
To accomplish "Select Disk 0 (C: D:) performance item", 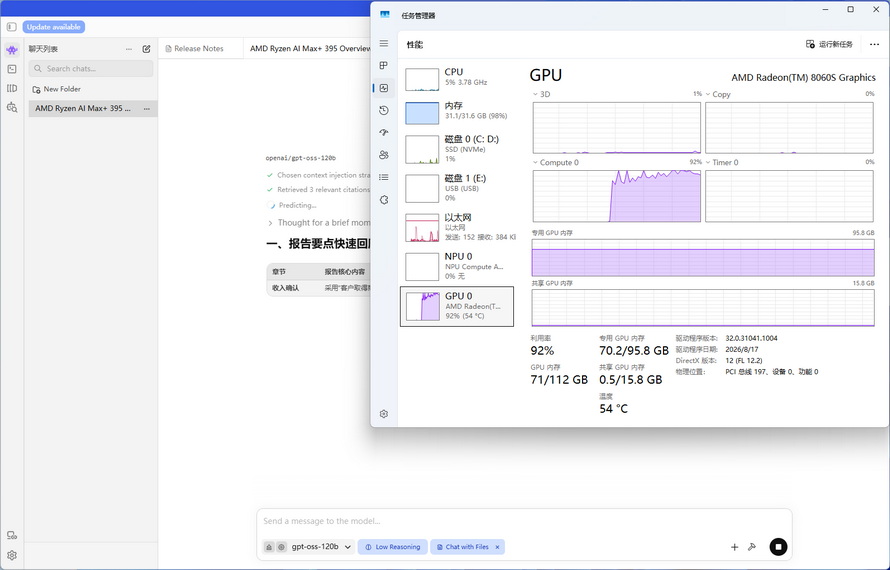I will (x=457, y=149).
